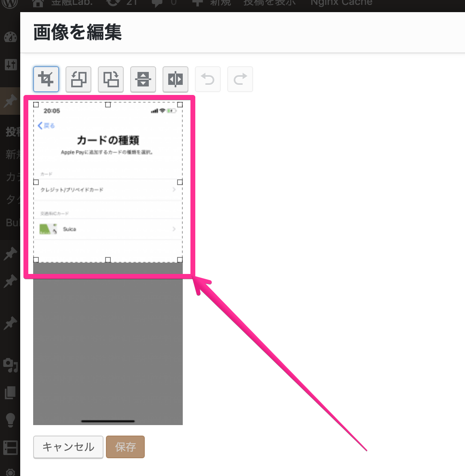This screenshot has width=465, height=476.
Task: Rotate image counter-clockwise
Action: 78,79
